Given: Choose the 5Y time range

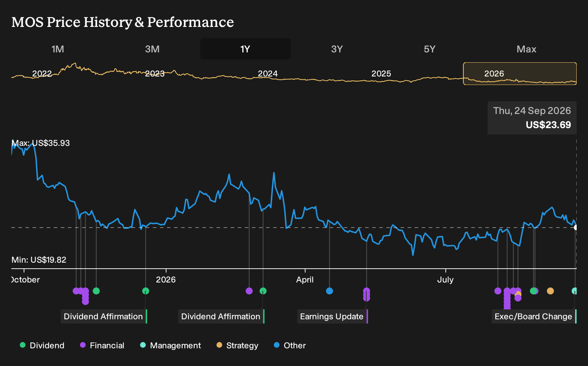Looking at the screenshot, I should tap(430, 49).
